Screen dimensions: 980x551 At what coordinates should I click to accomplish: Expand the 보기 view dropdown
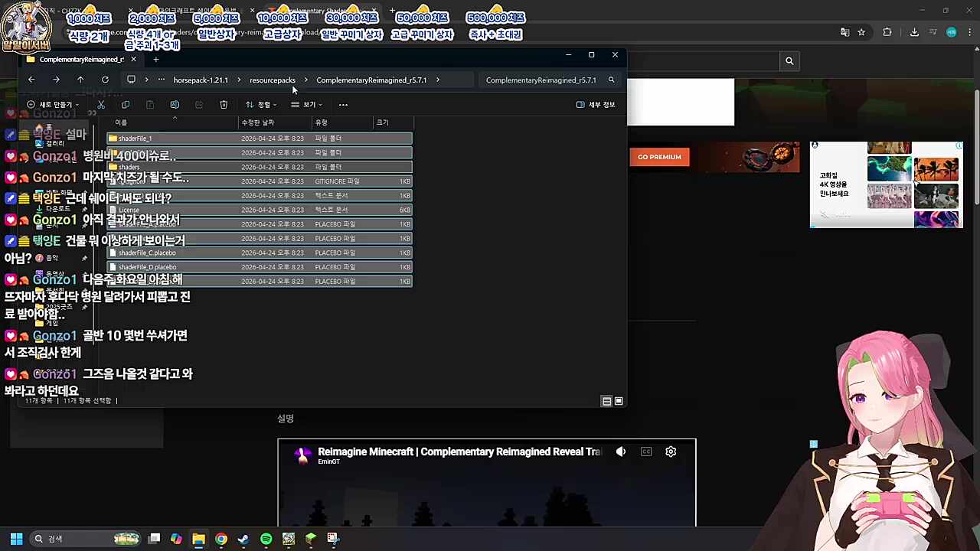tap(306, 104)
